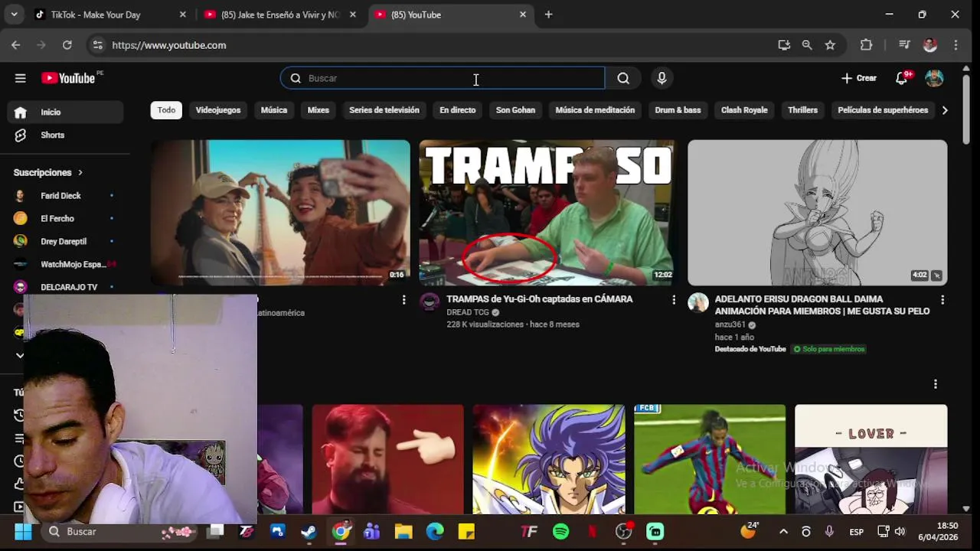Select the Thrillers chip
980x551 pixels.
[x=803, y=110]
